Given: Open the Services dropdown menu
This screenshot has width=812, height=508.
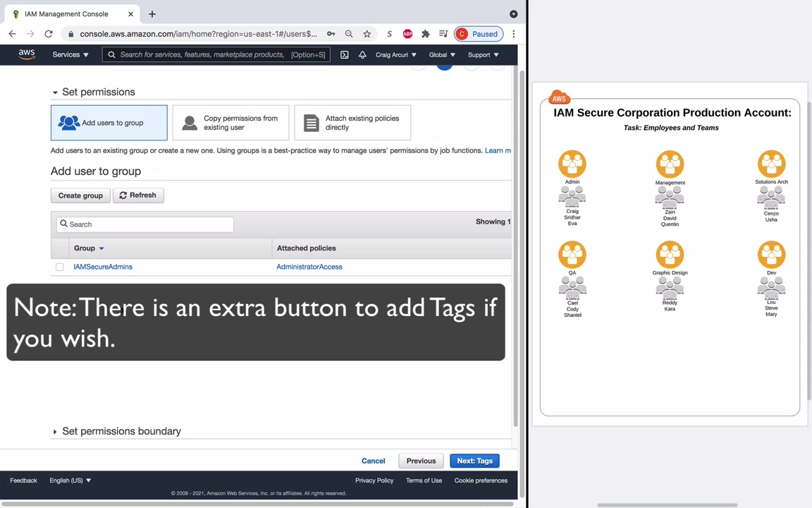Looking at the screenshot, I should pos(70,54).
